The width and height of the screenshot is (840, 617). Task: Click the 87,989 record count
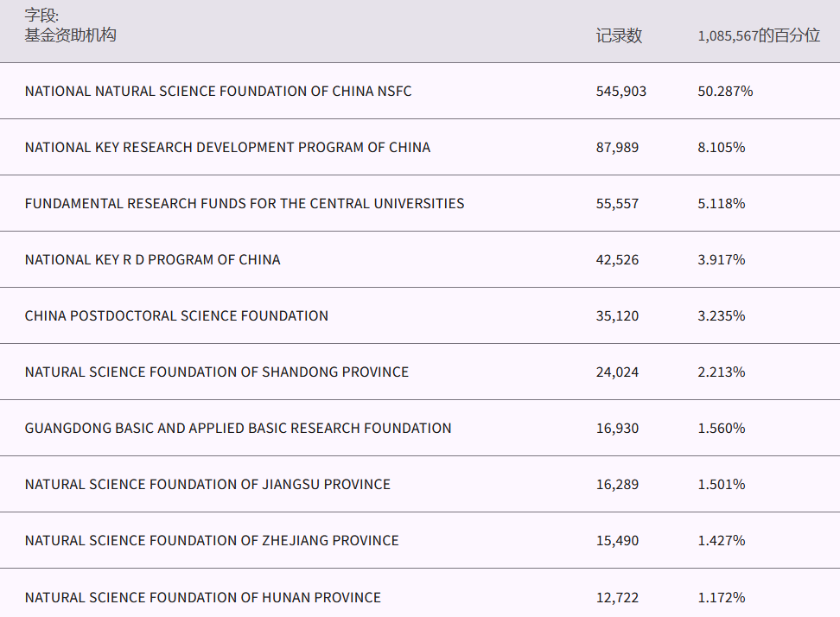(x=617, y=147)
